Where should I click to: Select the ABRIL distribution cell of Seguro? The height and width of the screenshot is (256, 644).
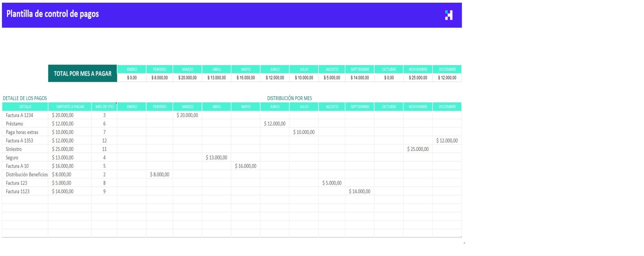coord(217,157)
